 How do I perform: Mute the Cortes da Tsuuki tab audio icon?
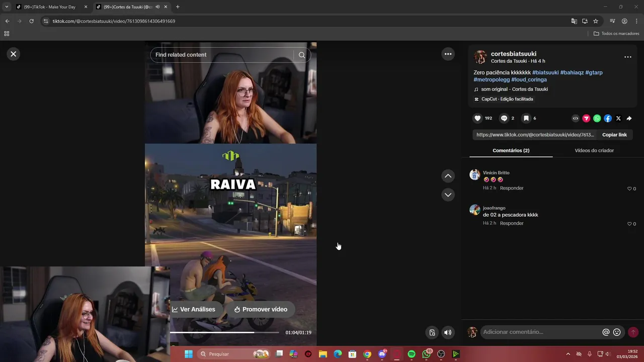pos(157,7)
